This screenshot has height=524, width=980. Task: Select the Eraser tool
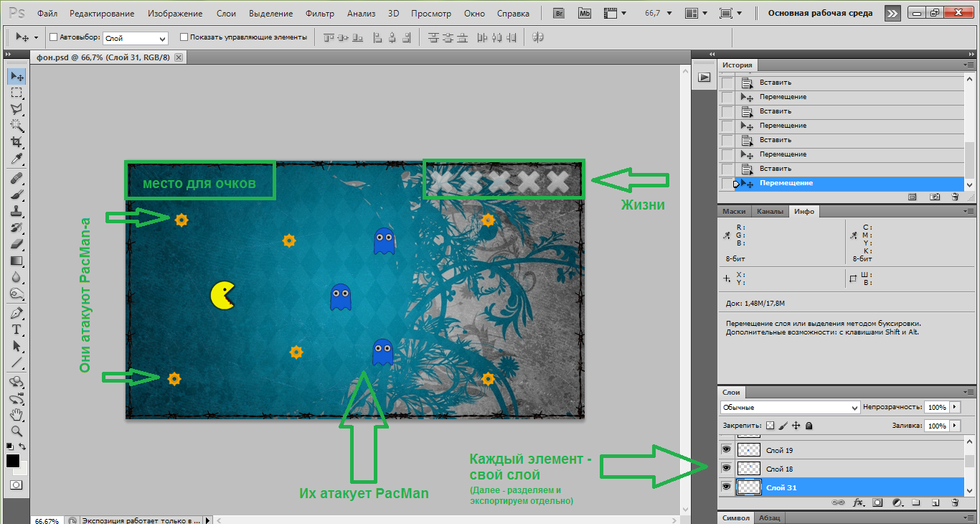pyautogui.click(x=17, y=244)
